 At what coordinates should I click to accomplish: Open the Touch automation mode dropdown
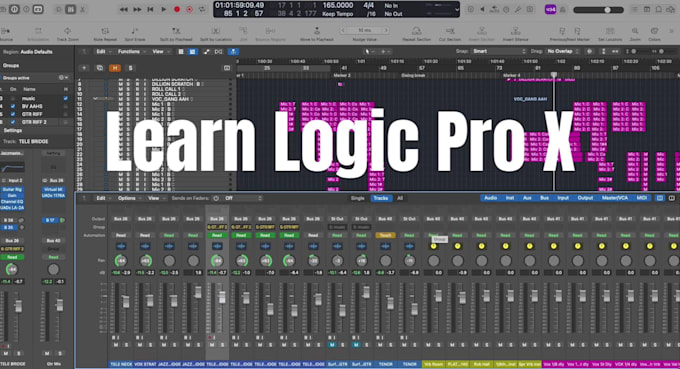pyautogui.click(x=385, y=235)
